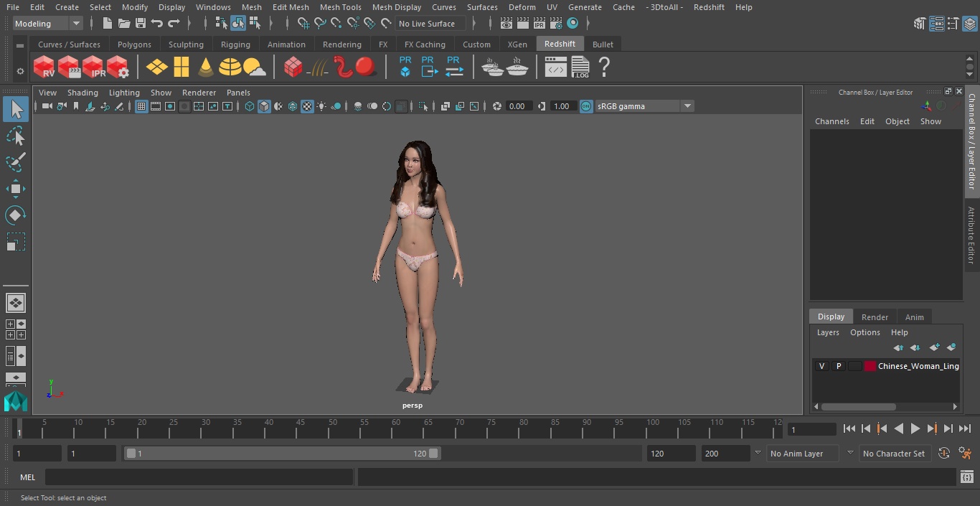Activate the Select tool arrow in toolbox

[15, 109]
